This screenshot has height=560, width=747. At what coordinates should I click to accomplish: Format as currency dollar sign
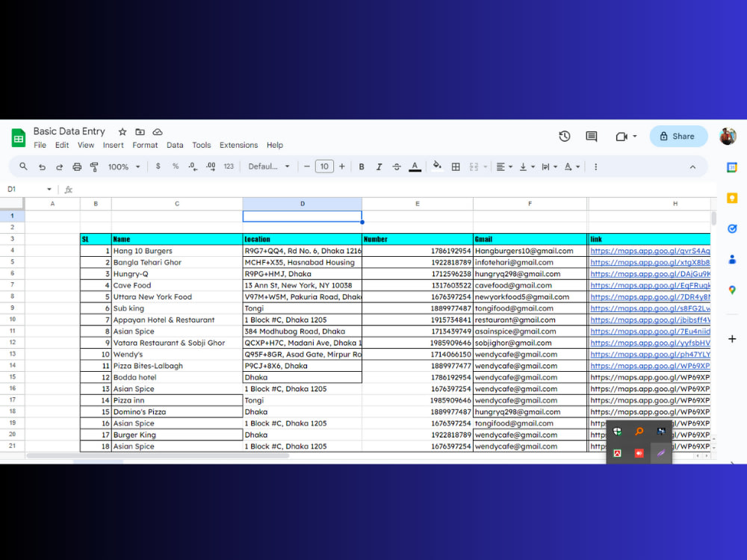[x=158, y=167]
